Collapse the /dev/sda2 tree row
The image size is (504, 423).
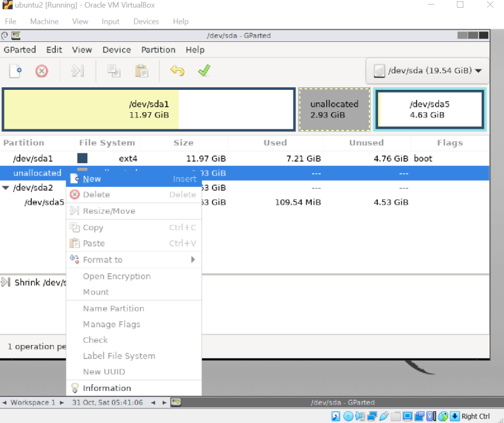point(6,188)
